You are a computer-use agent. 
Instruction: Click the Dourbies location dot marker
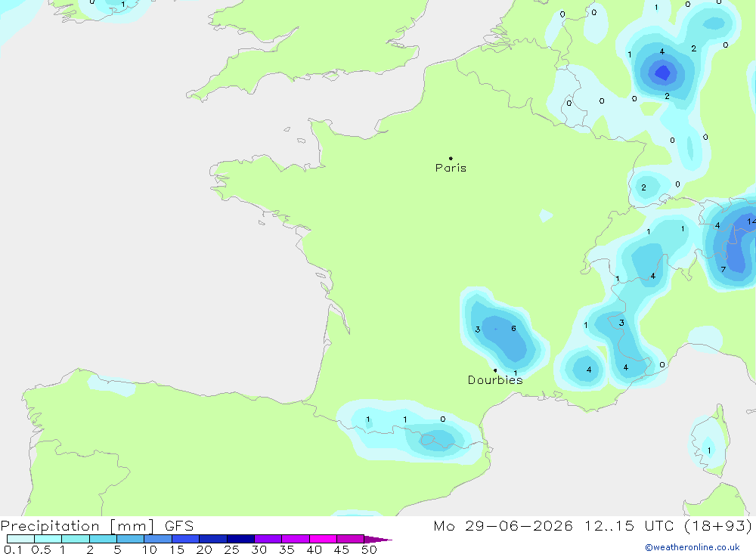pyautogui.click(x=495, y=370)
